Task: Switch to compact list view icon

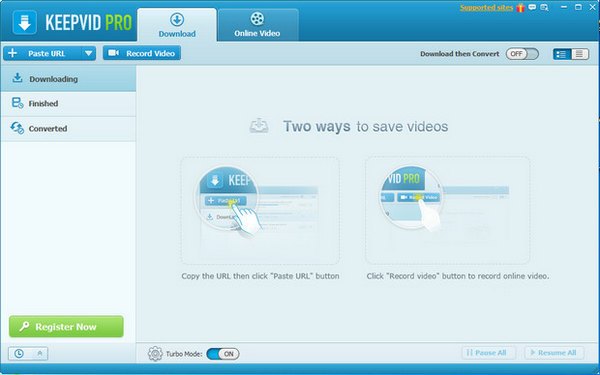Action: click(579, 54)
